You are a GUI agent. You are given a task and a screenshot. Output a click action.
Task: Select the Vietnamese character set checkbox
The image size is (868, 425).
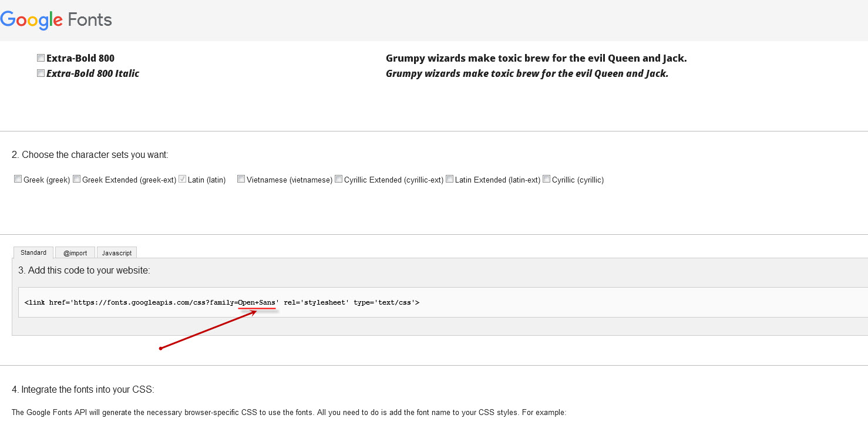click(x=241, y=180)
